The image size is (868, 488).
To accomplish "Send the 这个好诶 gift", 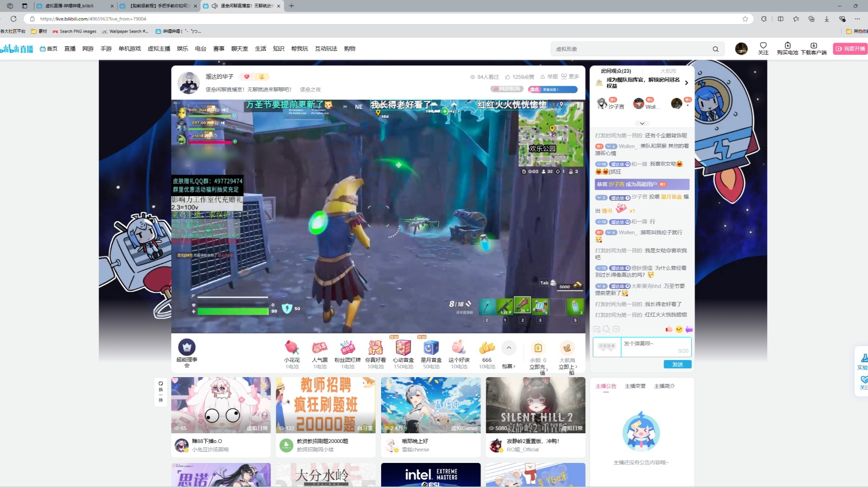I will point(459,355).
